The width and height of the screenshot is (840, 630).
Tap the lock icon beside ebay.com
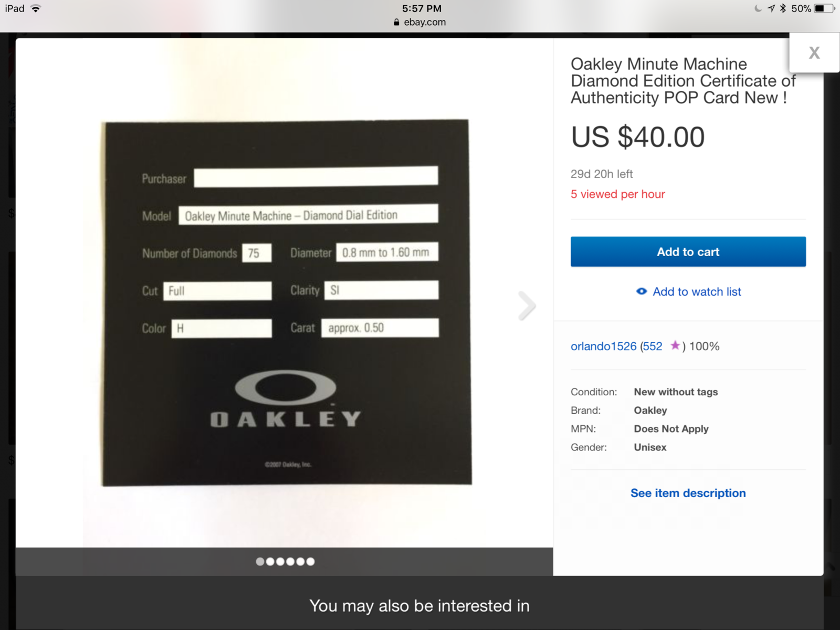point(396,22)
